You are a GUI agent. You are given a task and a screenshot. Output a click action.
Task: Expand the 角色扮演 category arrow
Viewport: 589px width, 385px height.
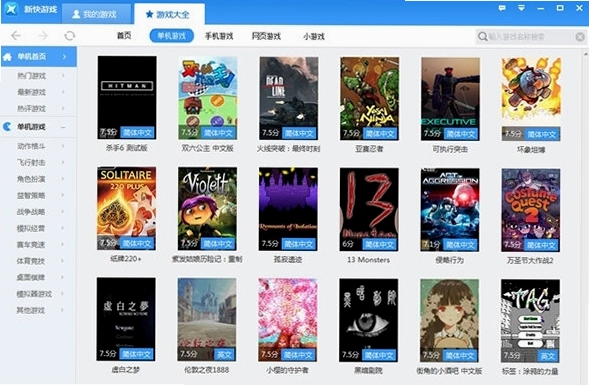click(63, 179)
